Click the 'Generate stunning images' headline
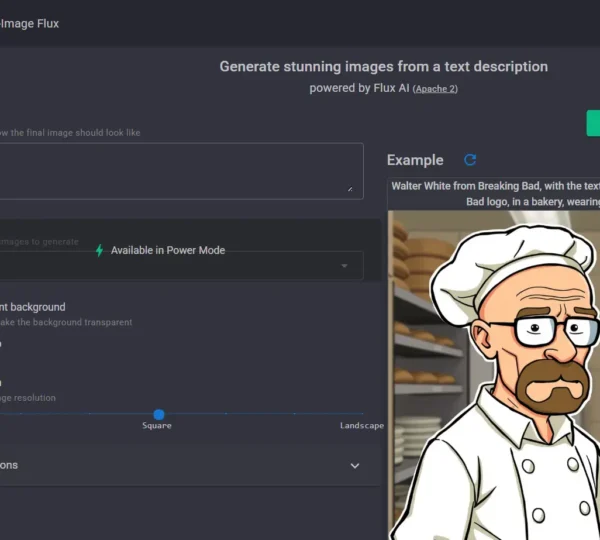This screenshot has width=600, height=540. (384, 67)
